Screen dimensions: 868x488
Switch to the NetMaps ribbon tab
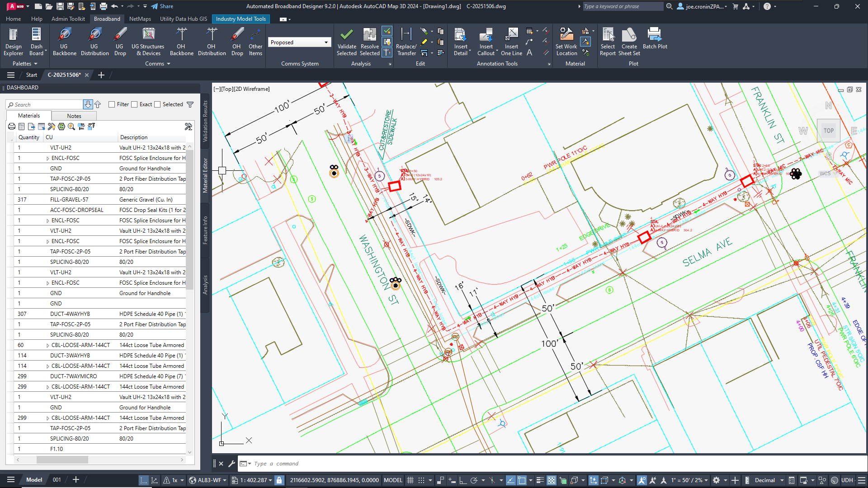click(140, 19)
